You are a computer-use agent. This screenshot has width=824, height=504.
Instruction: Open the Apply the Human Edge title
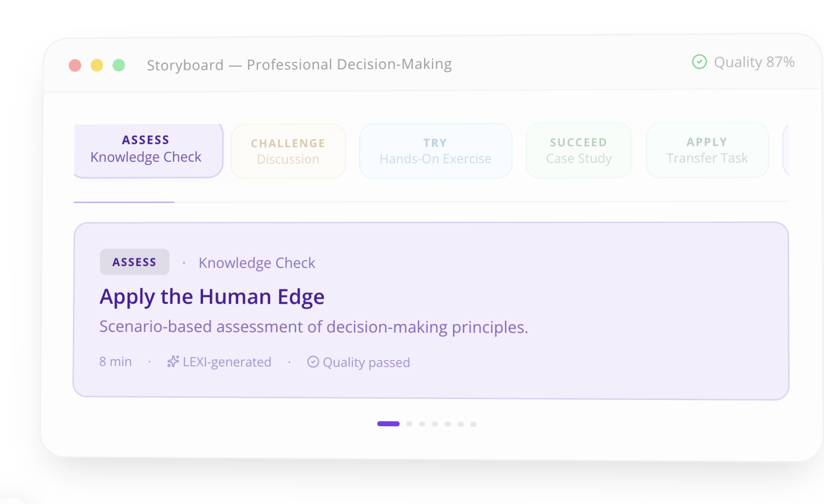[212, 297]
